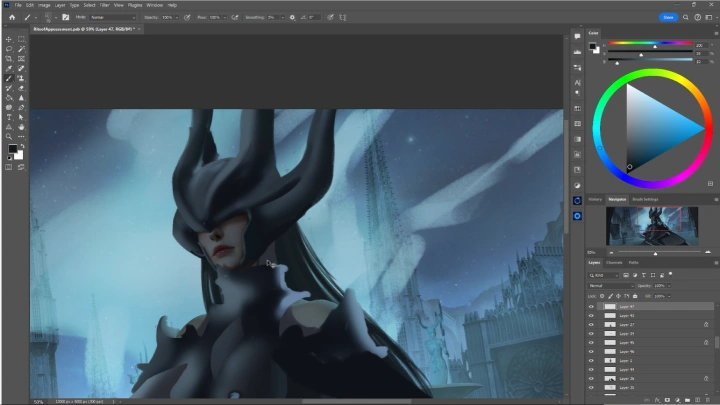
Task: Select the Paint Bucket tool
Action: pyautogui.click(x=9, y=98)
